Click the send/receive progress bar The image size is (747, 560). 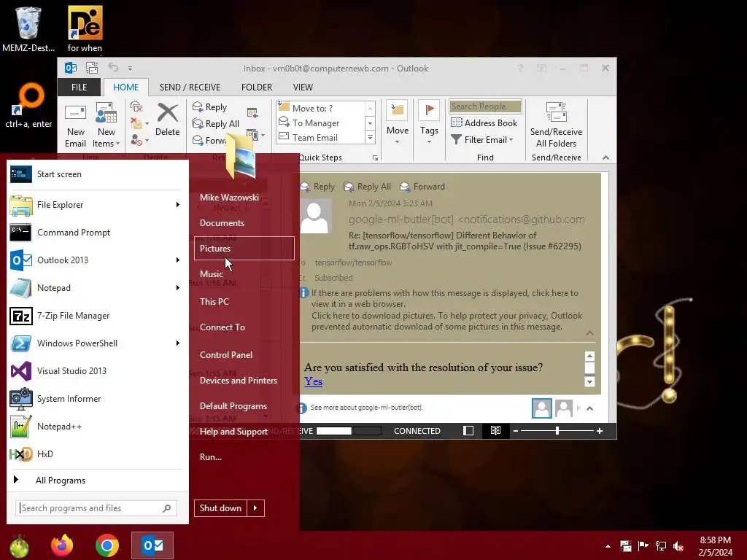point(349,431)
